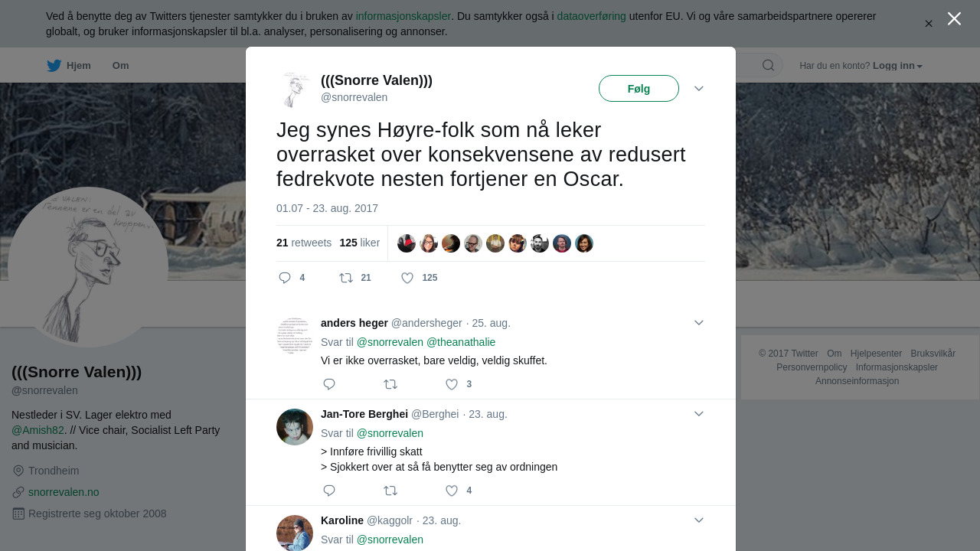Screen dimensions: 980x551
Task: Click the Følg button
Action: tap(639, 89)
